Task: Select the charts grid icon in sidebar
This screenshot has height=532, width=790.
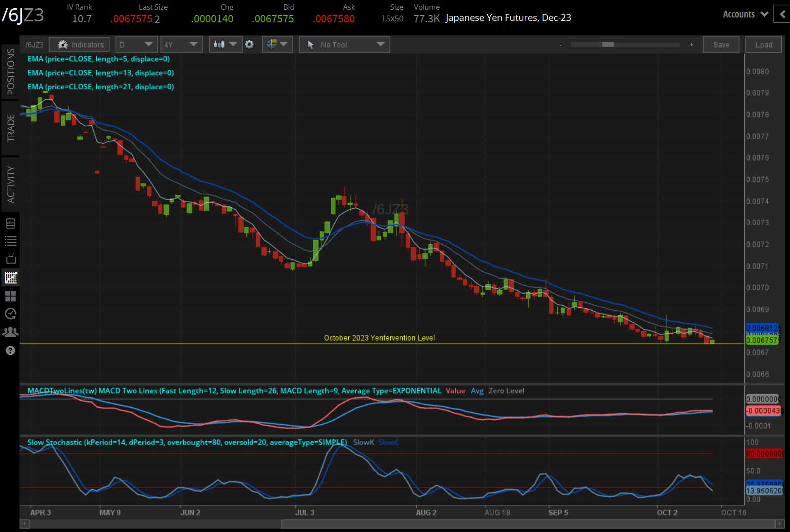Action: [10, 278]
